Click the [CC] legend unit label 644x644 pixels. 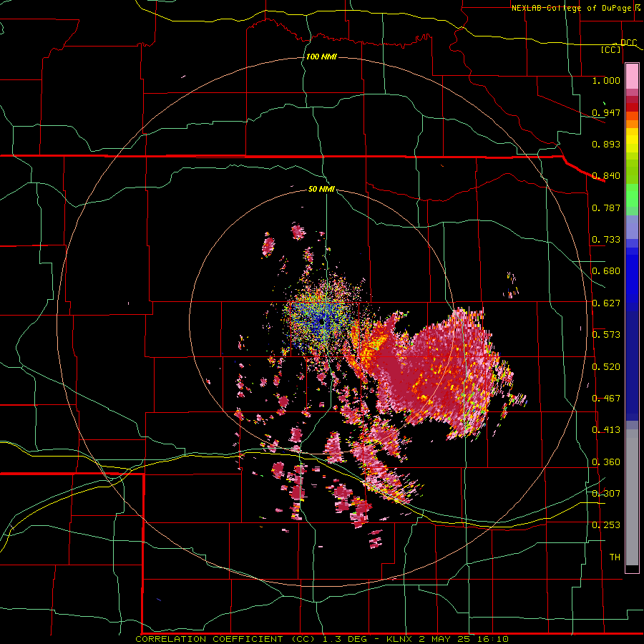coord(611,49)
